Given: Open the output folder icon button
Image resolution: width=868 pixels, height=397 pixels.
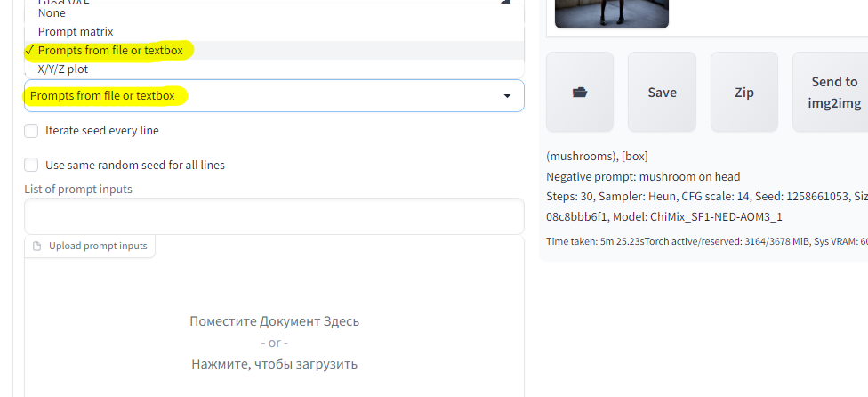Looking at the screenshot, I should 580,92.
